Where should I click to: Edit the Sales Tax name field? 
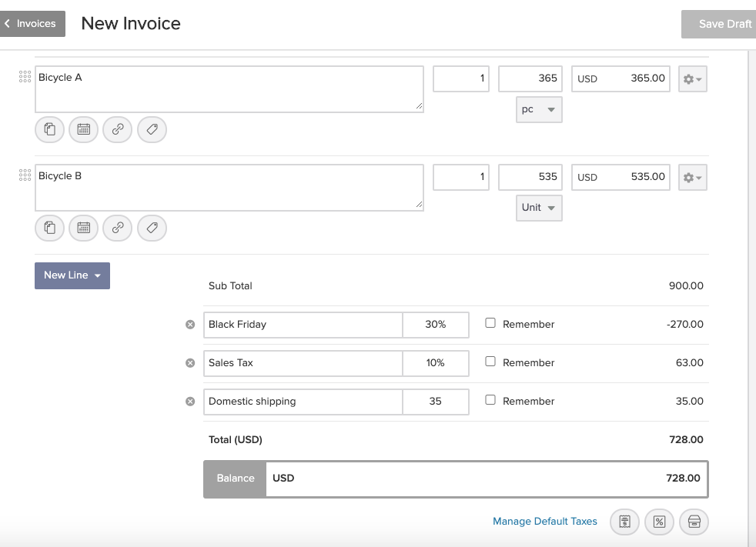tap(303, 363)
